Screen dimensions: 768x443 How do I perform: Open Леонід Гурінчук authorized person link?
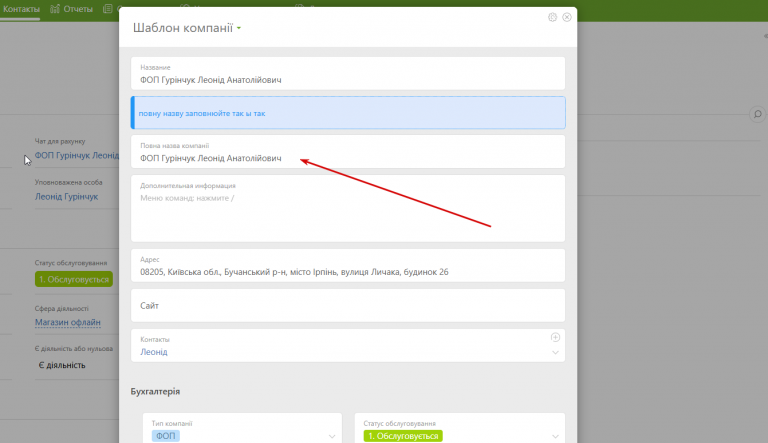pos(66,197)
